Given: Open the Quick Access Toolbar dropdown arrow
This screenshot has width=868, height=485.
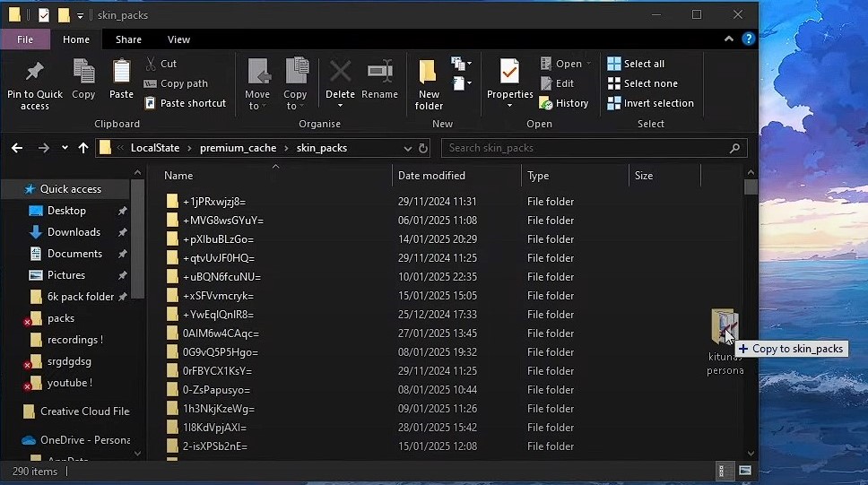Looking at the screenshot, I should 81,15.
